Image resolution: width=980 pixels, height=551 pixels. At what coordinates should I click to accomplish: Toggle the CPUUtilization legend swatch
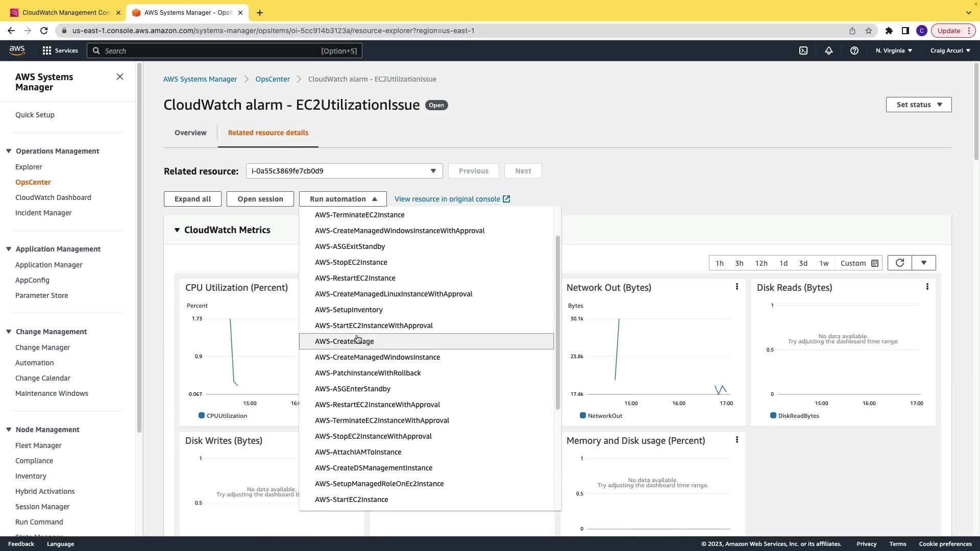(202, 416)
